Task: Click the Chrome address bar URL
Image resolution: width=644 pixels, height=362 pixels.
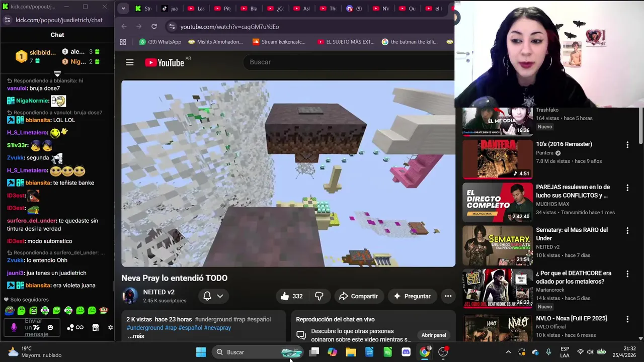Action: [x=230, y=27]
